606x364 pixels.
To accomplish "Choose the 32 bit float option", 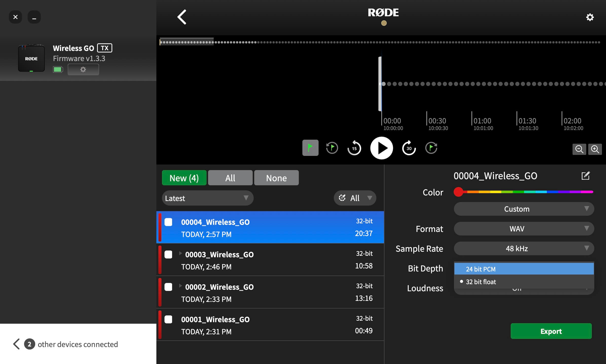I will [524, 282].
